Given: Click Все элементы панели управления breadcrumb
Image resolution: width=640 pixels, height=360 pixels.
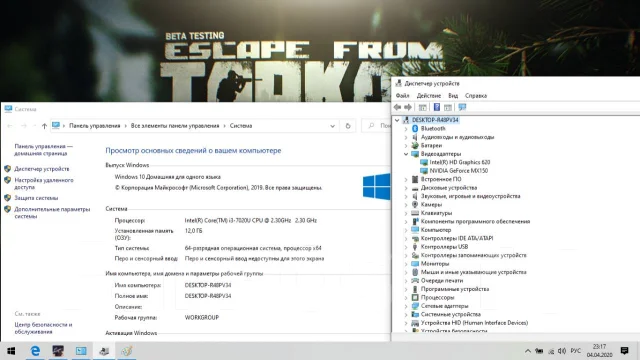Looking at the screenshot, I should pyautogui.click(x=175, y=126).
